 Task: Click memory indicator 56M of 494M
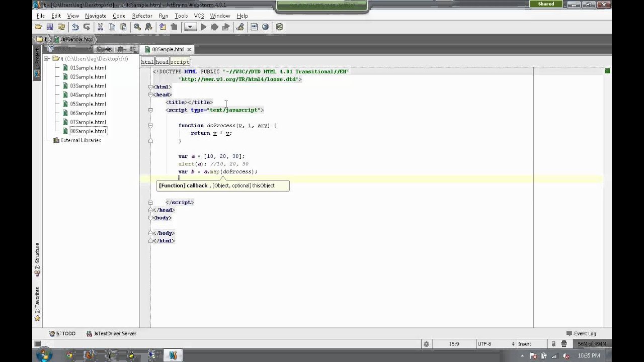pos(592,344)
